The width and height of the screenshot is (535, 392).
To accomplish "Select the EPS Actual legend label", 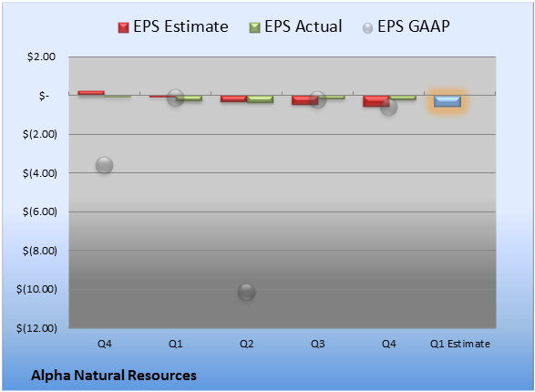I will tap(303, 26).
